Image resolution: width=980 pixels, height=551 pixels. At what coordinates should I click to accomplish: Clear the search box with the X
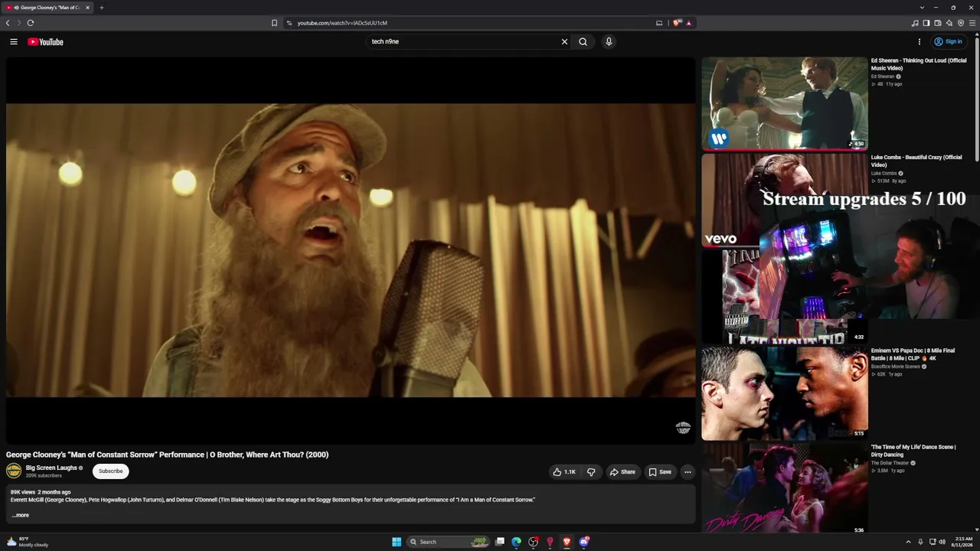565,42
